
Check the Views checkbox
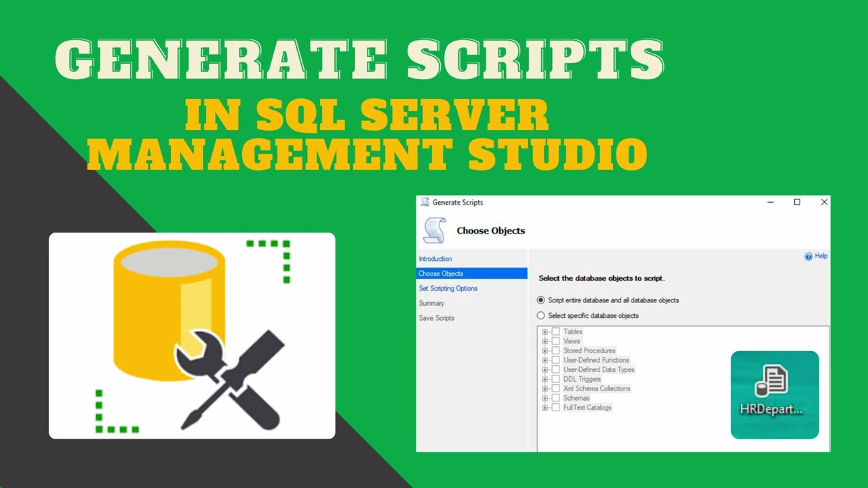555,342
